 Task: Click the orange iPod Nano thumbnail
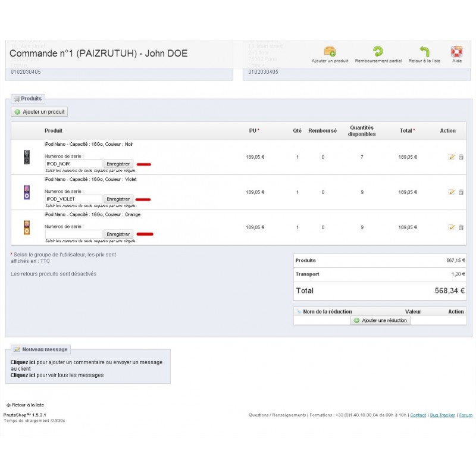pos(26,227)
